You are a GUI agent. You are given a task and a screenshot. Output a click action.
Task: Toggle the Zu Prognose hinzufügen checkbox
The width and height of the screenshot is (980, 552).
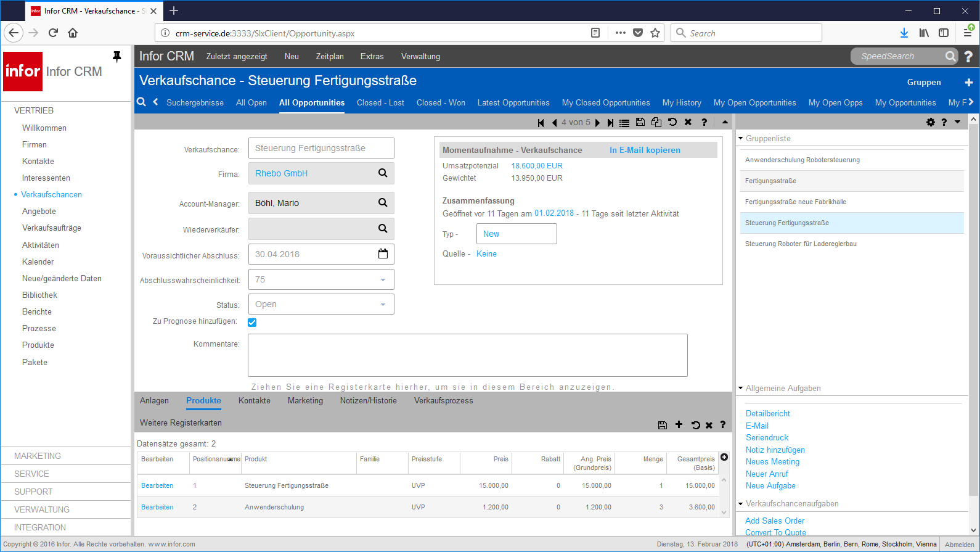click(252, 323)
